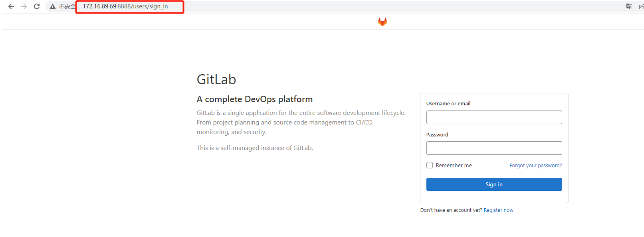Enable the Remember me checkbox
The width and height of the screenshot is (644, 237).
click(430, 165)
